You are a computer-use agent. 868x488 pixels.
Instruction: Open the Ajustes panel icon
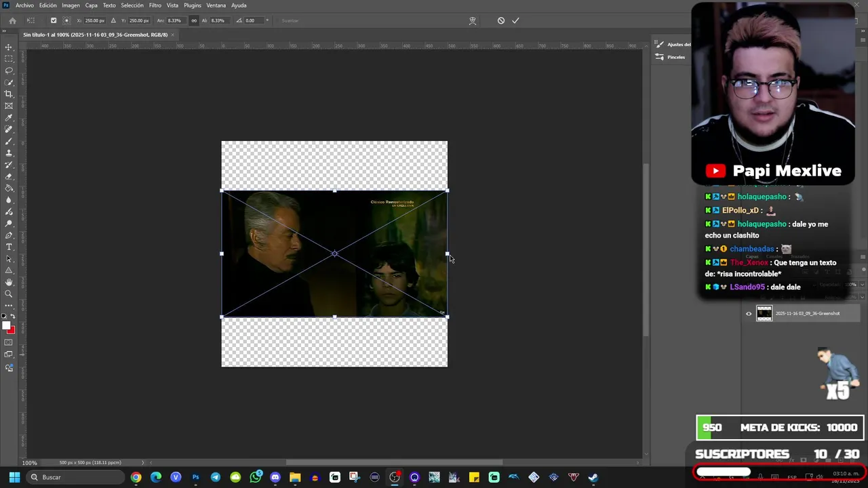point(659,44)
